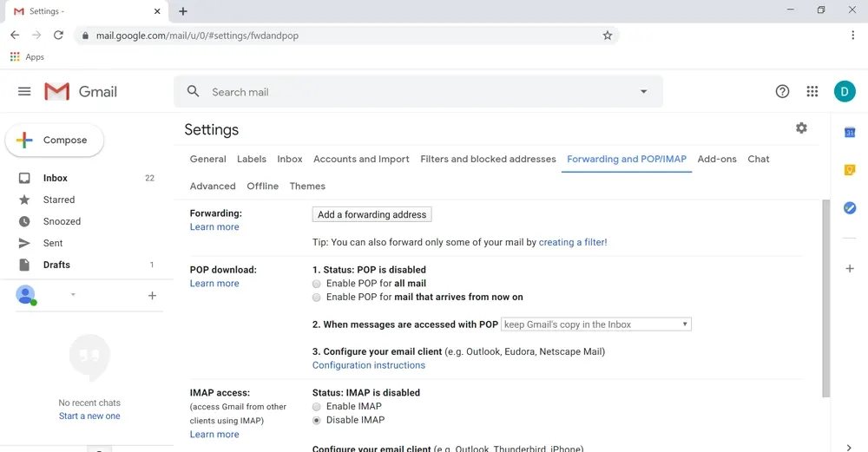Open Configuration instructions link
Viewport: 868px width, 452px height.
[x=369, y=365]
